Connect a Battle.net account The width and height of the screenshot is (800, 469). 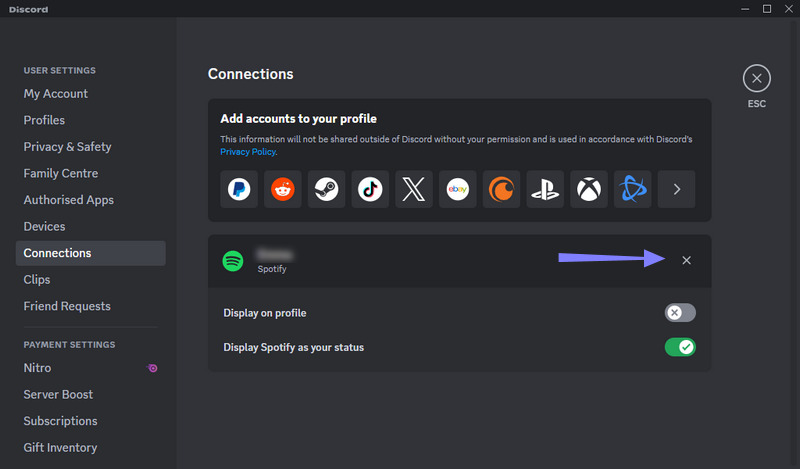tap(633, 189)
